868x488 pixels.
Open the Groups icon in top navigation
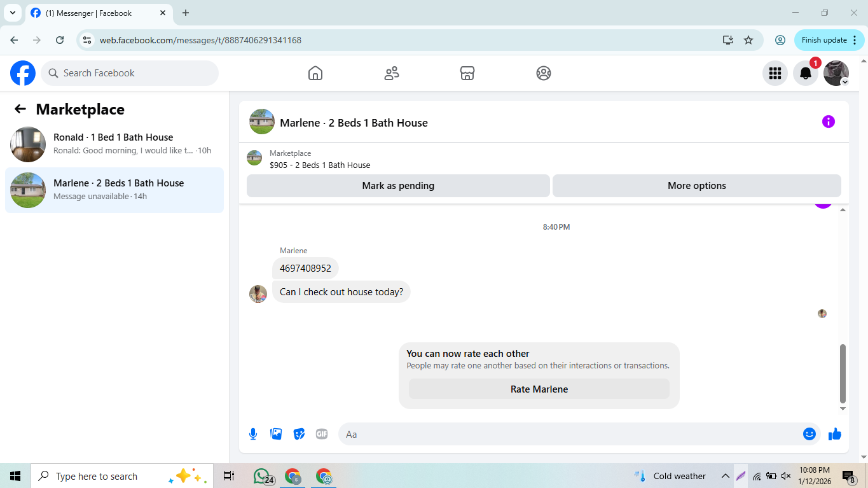tap(544, 73)
